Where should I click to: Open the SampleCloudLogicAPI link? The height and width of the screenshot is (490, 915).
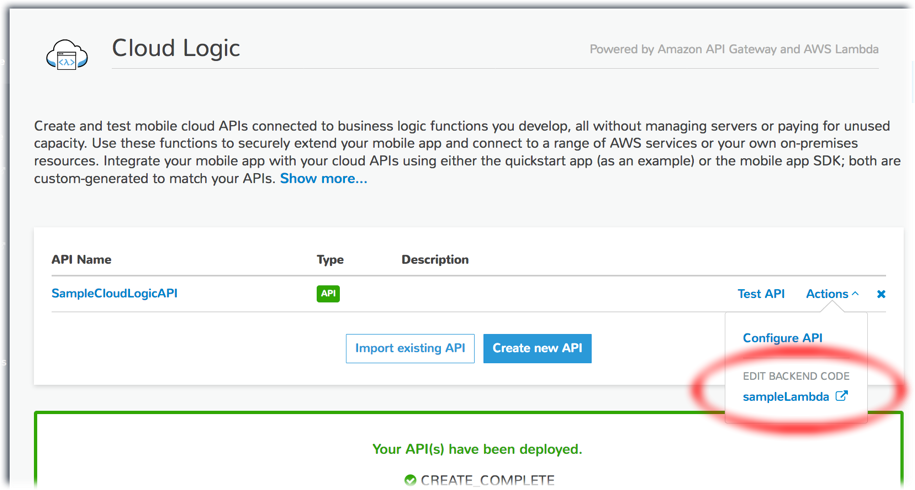point(114,293)
